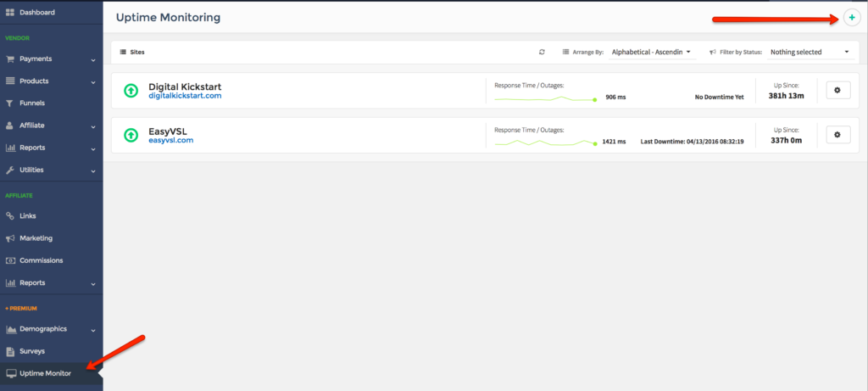868x391 pixels.
Task: Click the Demographics area-chart icon
Action: point(10,329)
